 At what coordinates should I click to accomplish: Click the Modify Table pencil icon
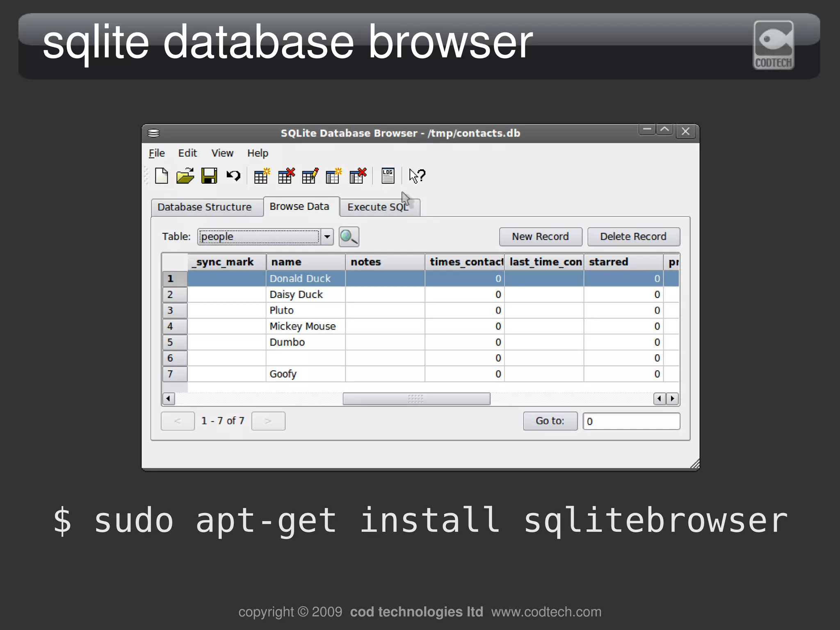310,176
